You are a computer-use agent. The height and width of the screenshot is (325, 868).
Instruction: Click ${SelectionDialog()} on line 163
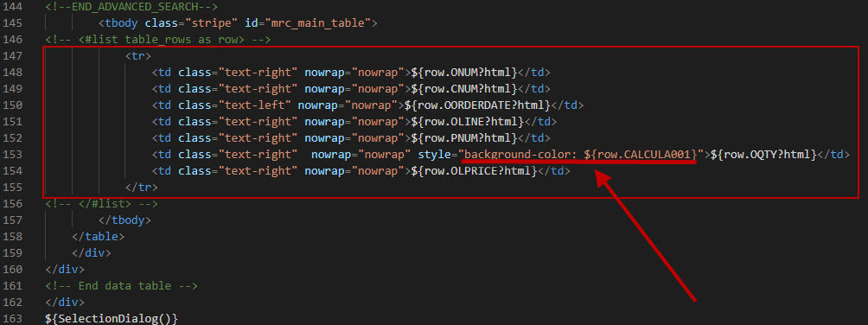[112, 318]
